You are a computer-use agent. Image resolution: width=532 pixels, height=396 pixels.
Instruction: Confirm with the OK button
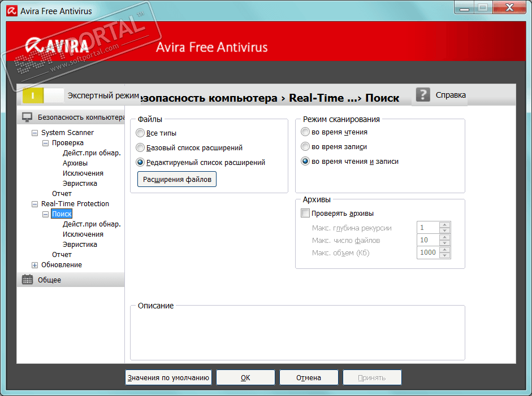tap(245, 377)
